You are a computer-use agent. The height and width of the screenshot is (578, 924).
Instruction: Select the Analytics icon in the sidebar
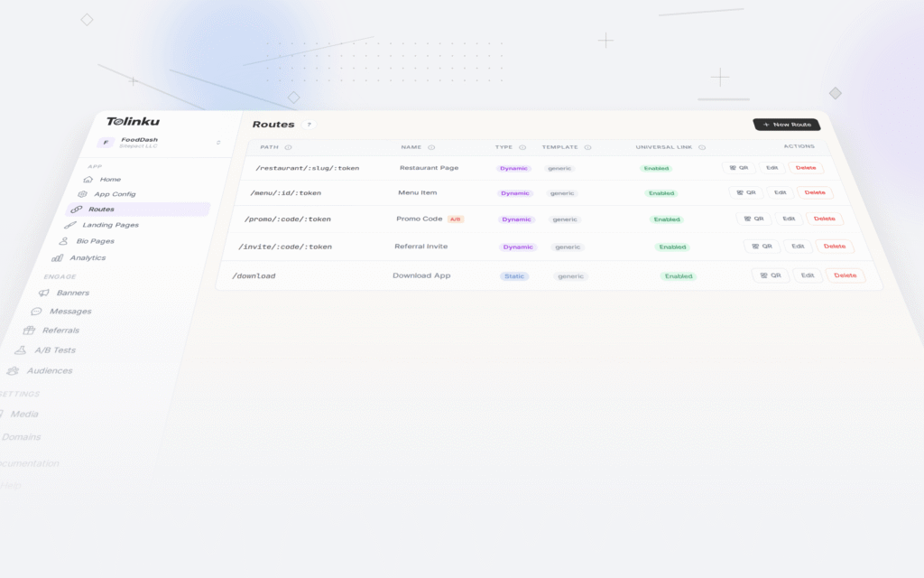click(x=60, y=257)
